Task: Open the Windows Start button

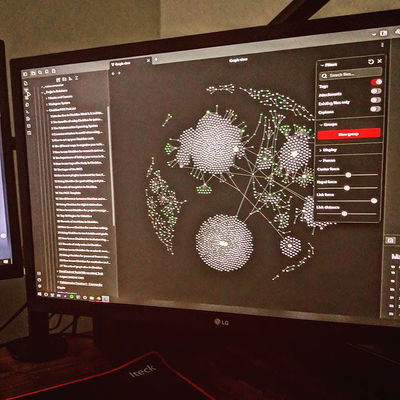Action: (40, 294)
